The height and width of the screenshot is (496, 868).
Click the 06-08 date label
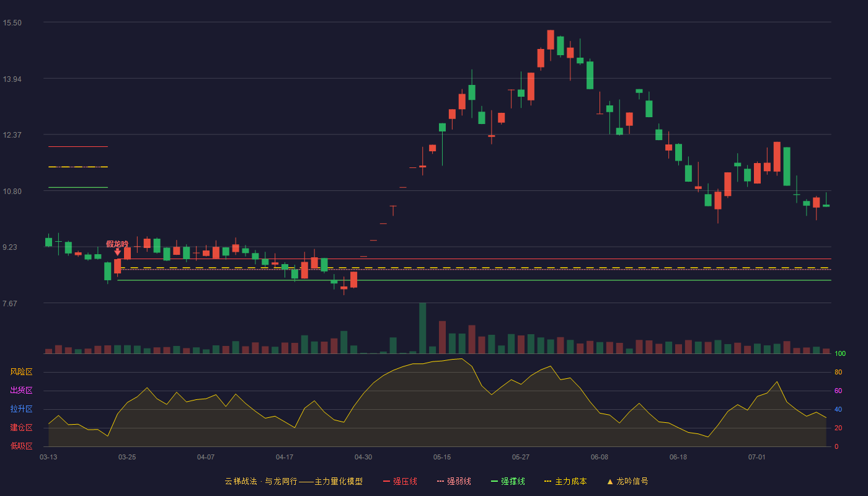pyautogui.click(x=600, y=457)
